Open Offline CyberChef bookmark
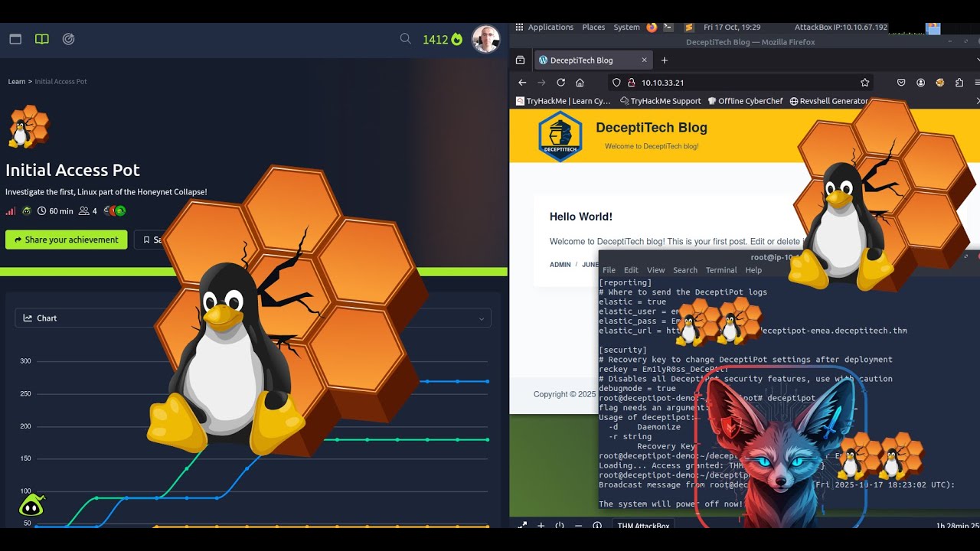 pyautogui.click(x=745, y=101)
